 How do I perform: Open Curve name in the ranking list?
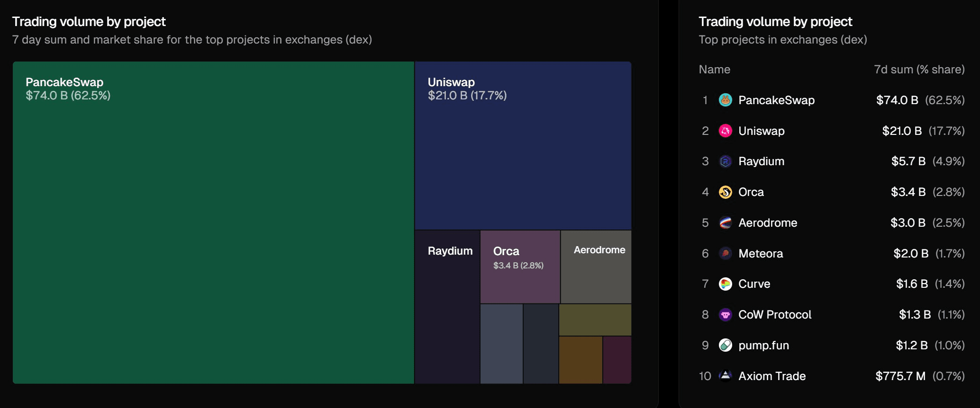pos(754,284)
